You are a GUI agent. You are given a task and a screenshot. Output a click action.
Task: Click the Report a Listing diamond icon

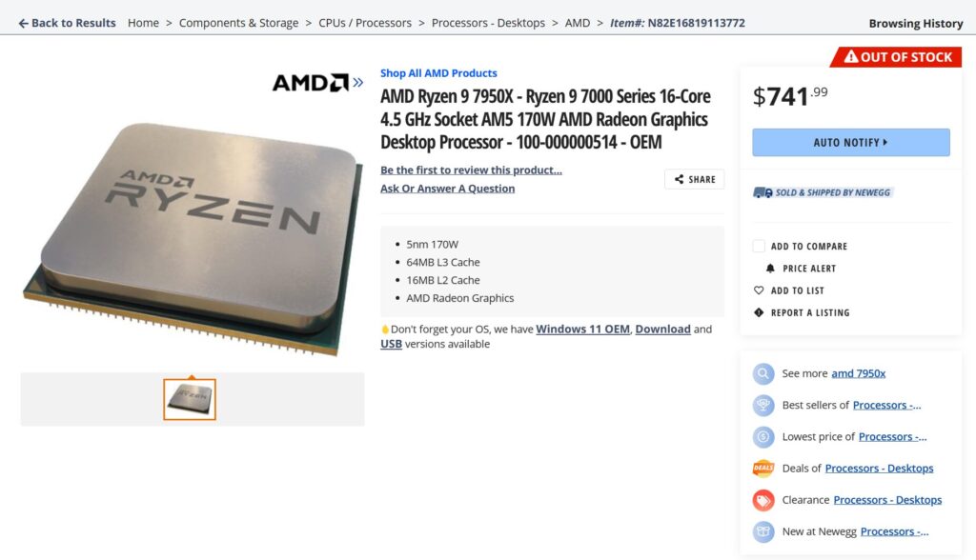click(758, 312)
